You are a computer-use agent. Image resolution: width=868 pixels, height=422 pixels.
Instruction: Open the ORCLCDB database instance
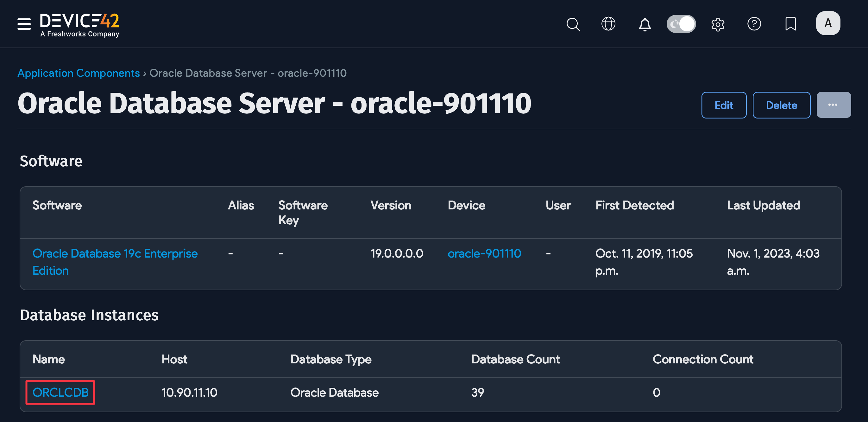click(60, 392)
